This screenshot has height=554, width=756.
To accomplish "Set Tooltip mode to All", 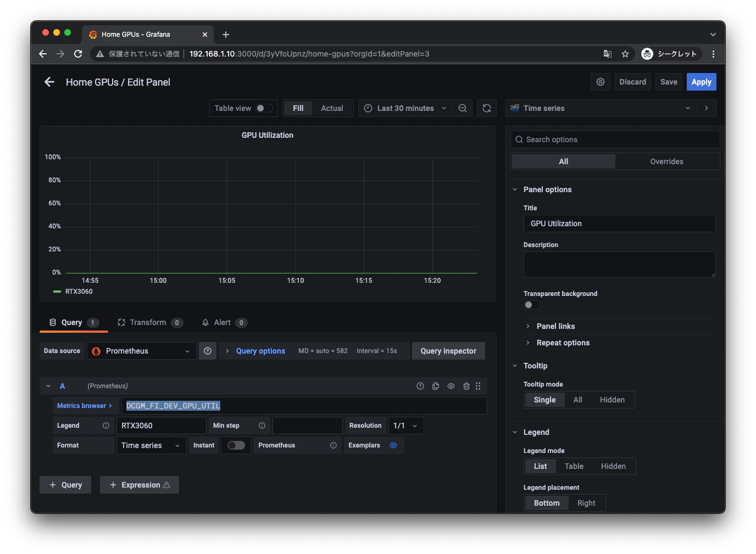I will pos(577,400).
